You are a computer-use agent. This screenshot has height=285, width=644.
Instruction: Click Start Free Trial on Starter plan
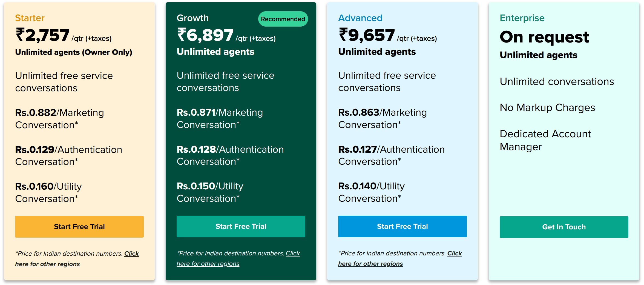tap(79, 227)
